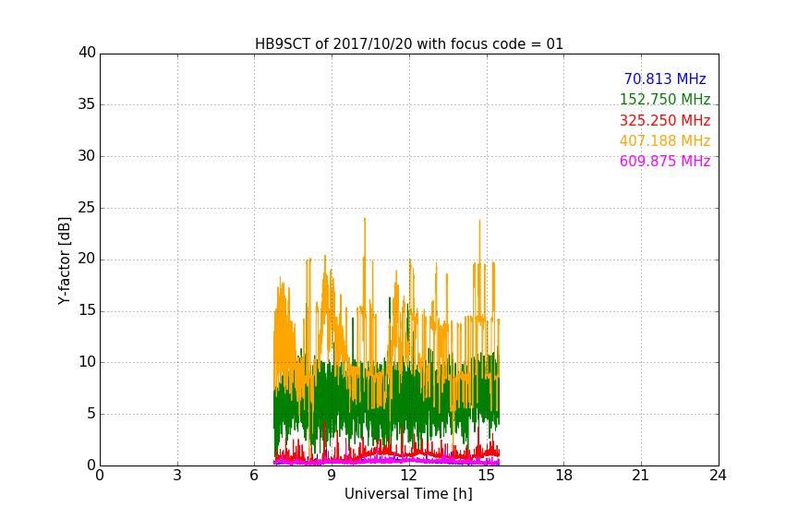Image resolution: width=798 pixels, height=532 pixels.
Task: Click the y-axis tick value 10
Action: 87,362
